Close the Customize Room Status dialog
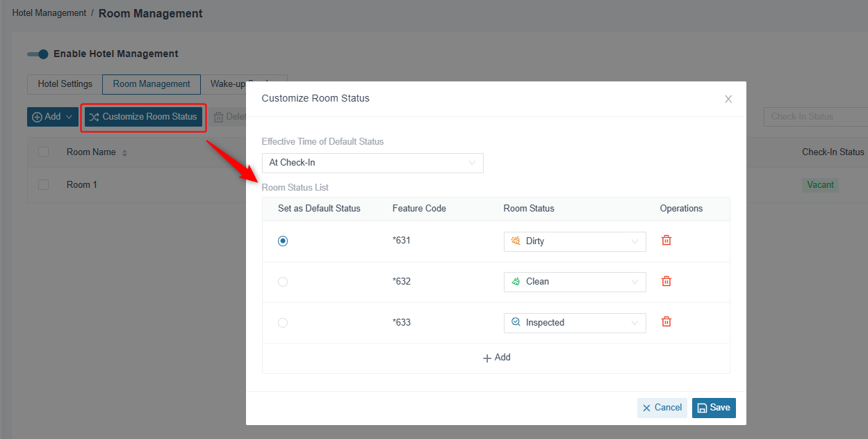 (x=728, y=99)
